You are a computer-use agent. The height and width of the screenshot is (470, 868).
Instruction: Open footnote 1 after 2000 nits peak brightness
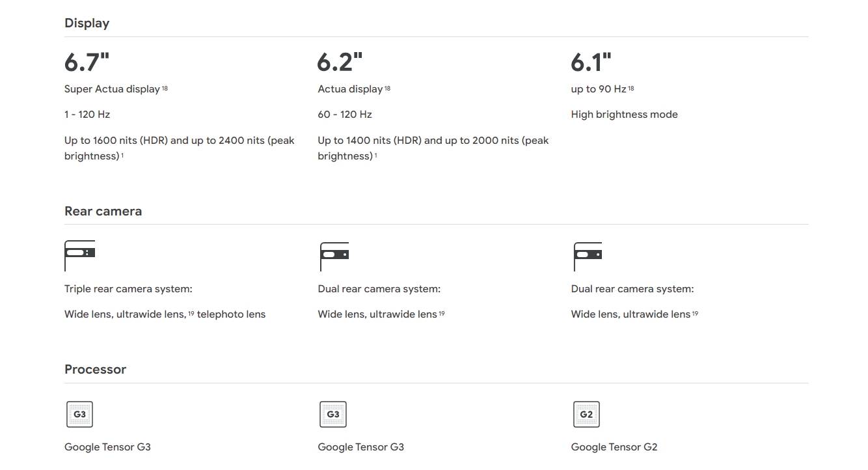click(375, 156)
